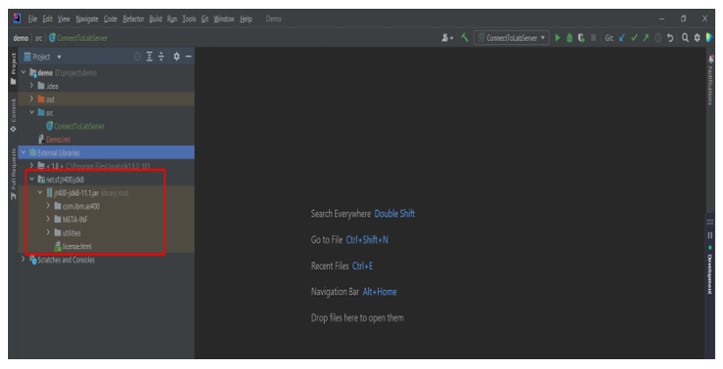Collapse the src folder
The image size is (723, 369).
point(32,113)
